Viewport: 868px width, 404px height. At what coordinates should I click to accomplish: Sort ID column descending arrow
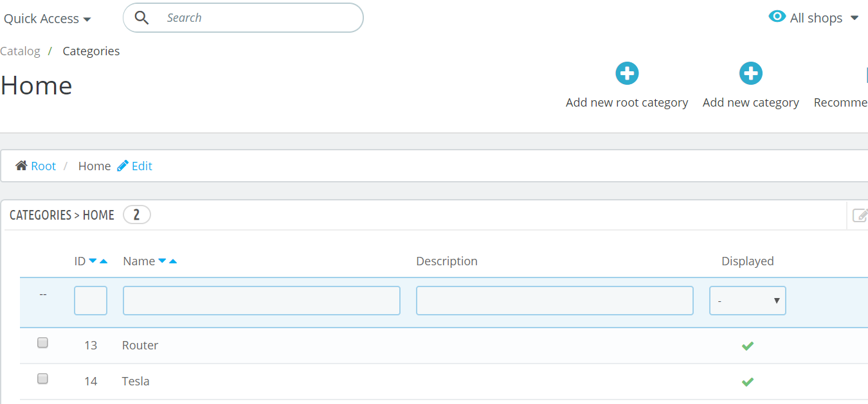(x=93, y=261)
